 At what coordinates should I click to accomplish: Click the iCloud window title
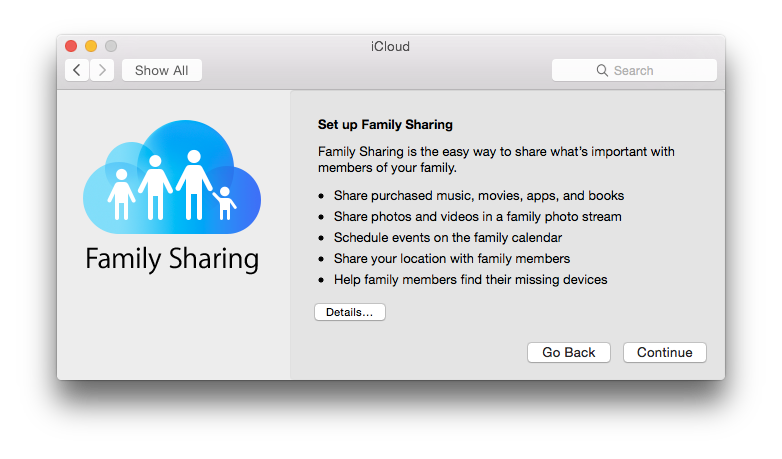click(390, 46)
